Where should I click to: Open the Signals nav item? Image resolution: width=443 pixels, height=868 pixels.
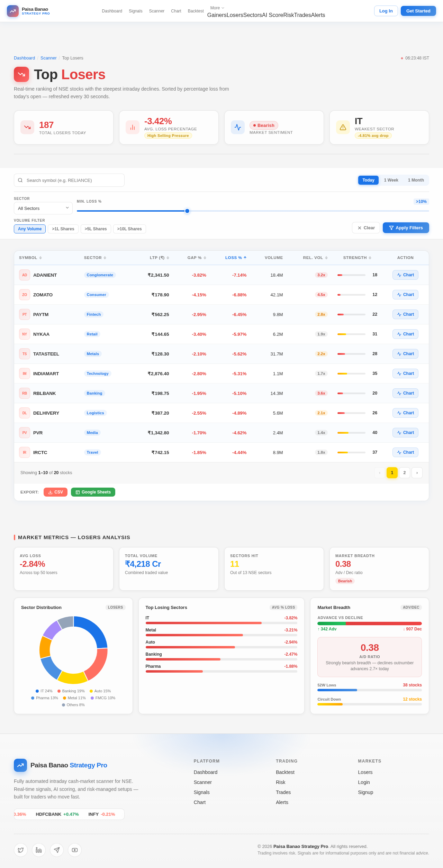point(136,11)
